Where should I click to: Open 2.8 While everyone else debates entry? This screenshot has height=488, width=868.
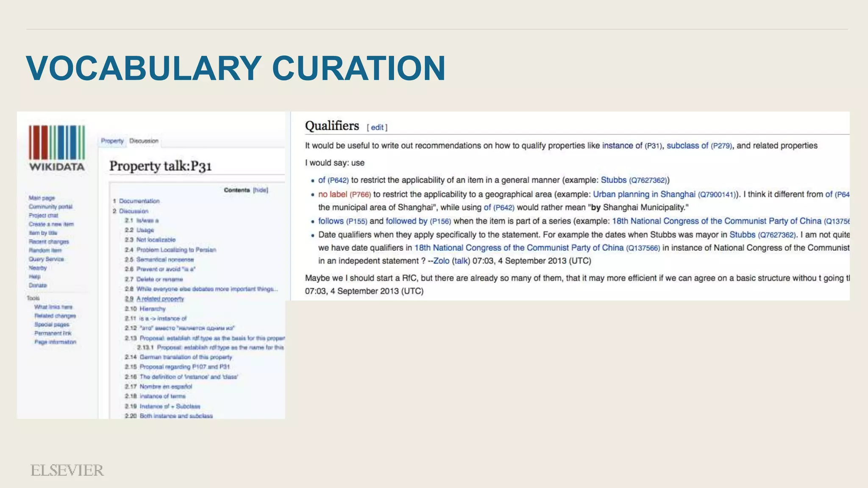201,289
